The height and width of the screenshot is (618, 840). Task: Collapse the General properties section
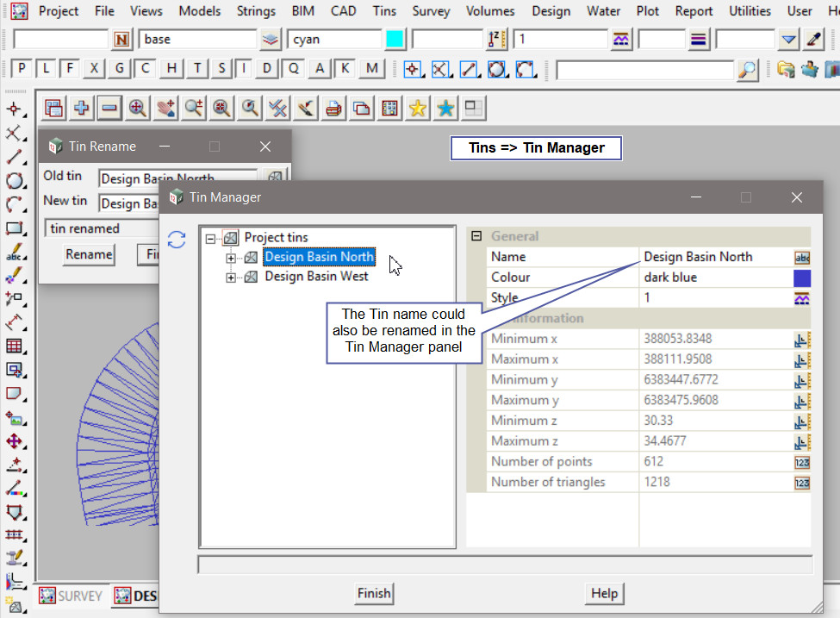[x=476, y=236]
